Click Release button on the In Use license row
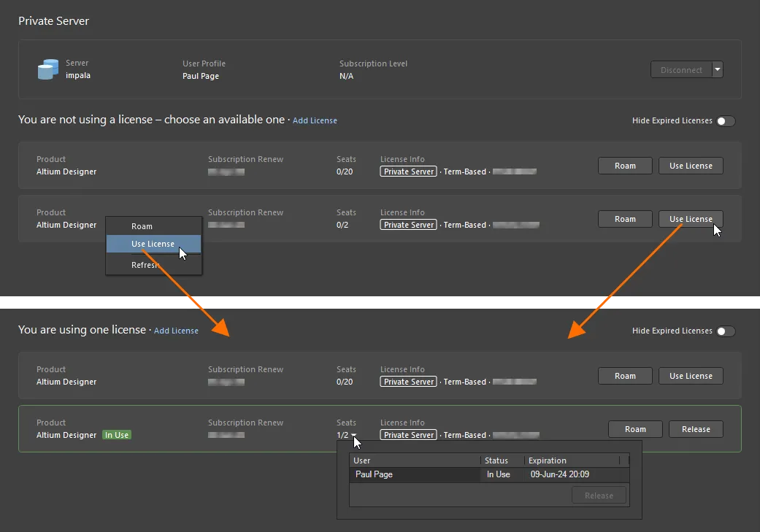 (x=696, y=429)
